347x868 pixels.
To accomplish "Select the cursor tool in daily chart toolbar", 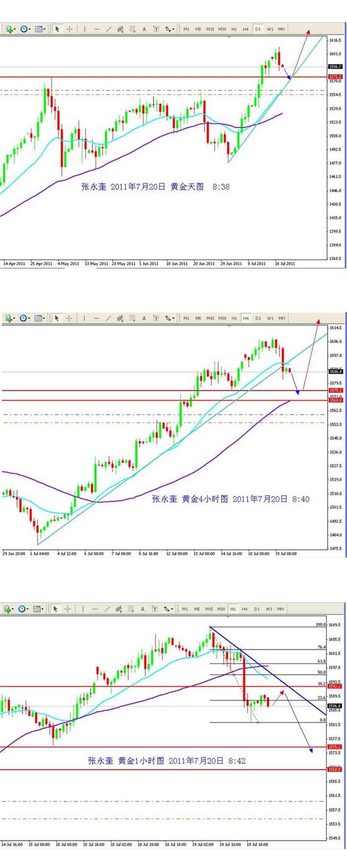I will [x=57, y=29].
